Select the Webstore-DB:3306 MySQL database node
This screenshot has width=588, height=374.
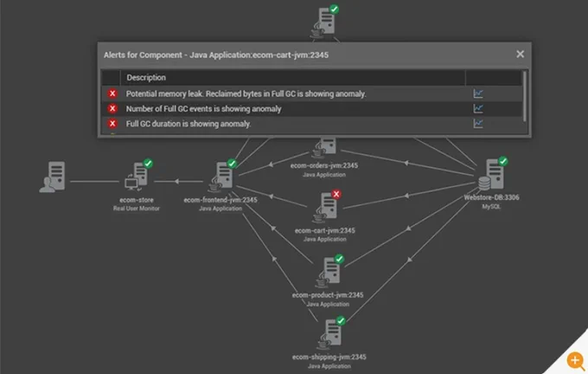[491, 174]
